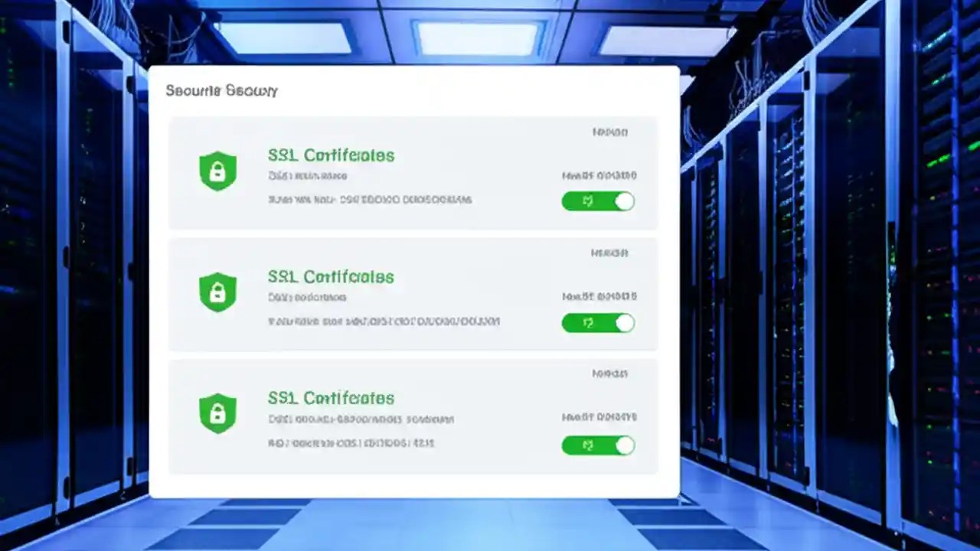Click the lock symbol inside the top shield icon
This screenshot has height=551, width=980.
[x=217, y=173]
